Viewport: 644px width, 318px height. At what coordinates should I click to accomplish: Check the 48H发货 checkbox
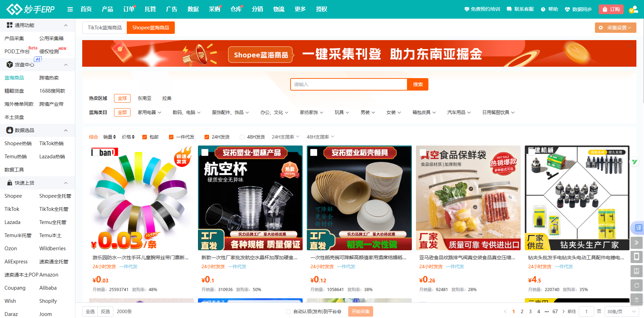click(x=242, y=137)
